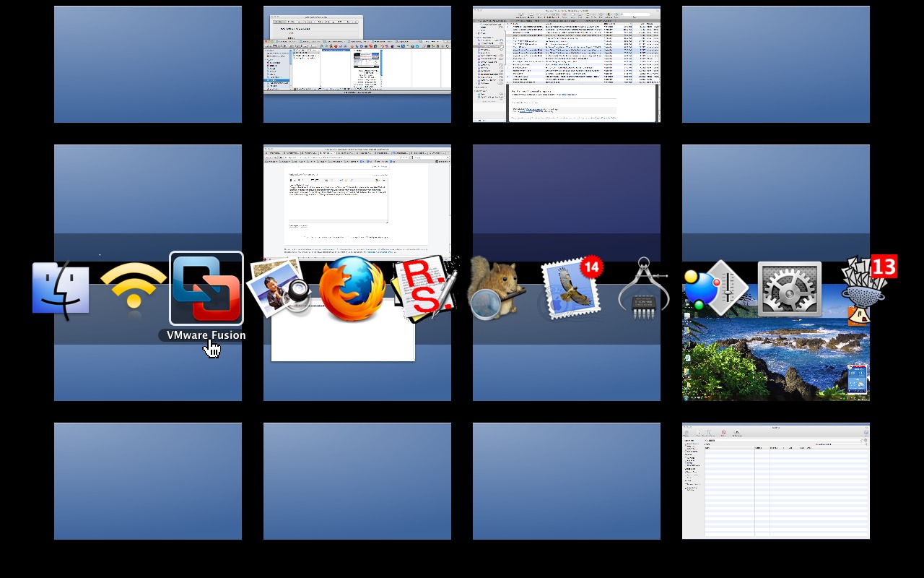
Task: Switch to Mail showing 14 unread badge
Action: pyautogui.click(x=572, y=288)
